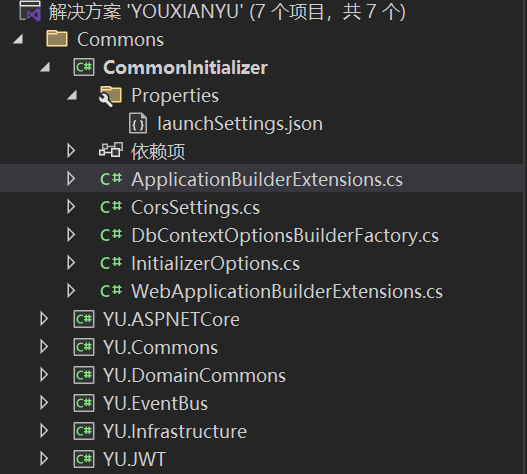Collapse the Properties folder
Image resolution: width=527 pixels, height=474 pixels.
point(72,95)
